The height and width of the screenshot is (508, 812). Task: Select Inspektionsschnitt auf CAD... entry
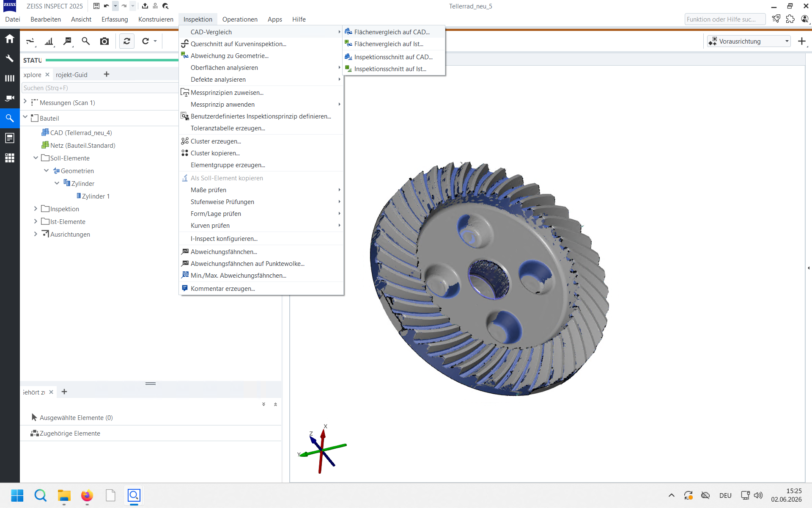394,57
